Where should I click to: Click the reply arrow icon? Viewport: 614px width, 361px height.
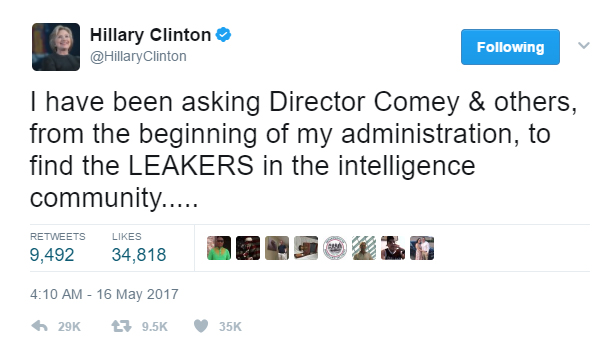pyautogui.click(x=39, y=326)
